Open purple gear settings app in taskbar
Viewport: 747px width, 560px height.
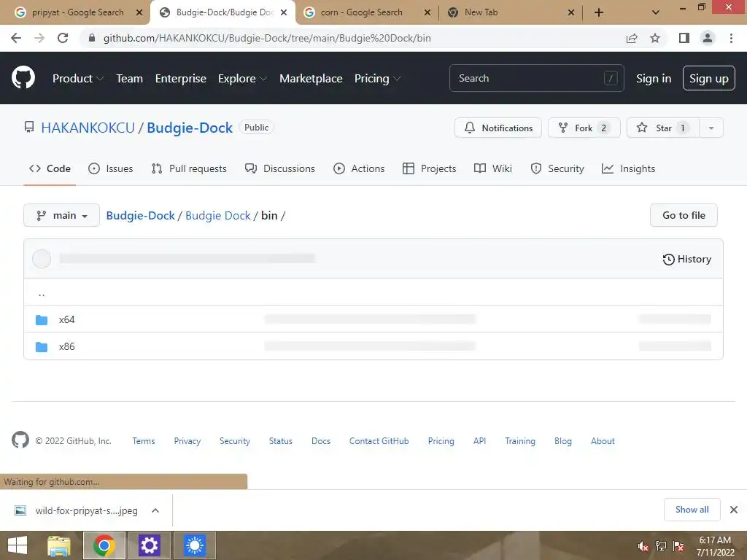coord(149,545)
